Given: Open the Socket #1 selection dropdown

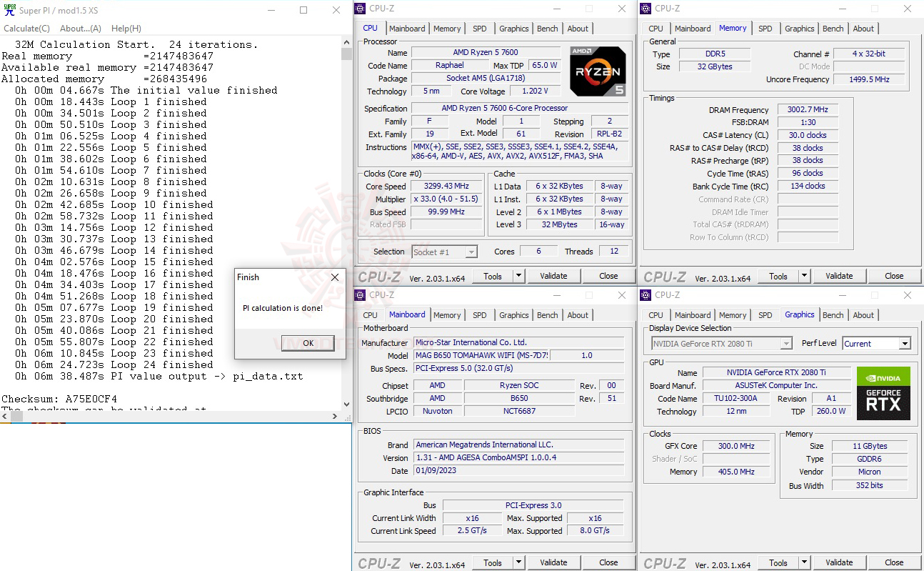Looking at the screenshot, I should coord(444,252).
